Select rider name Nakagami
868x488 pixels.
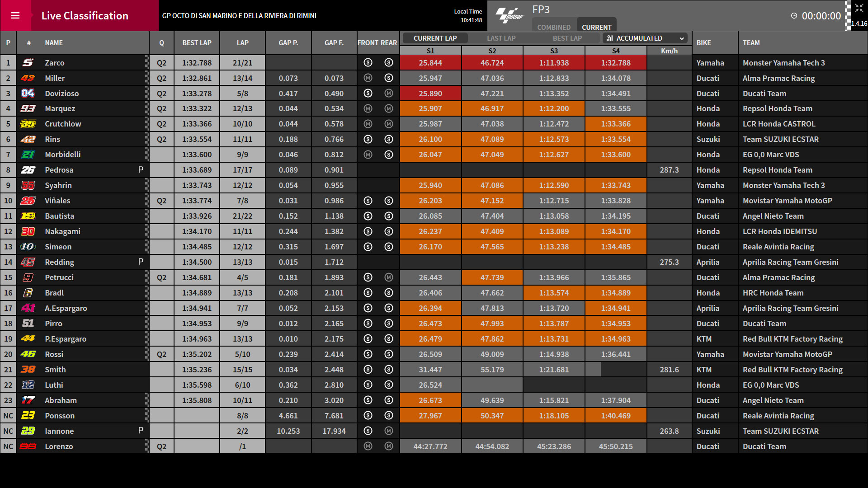point(62,231)
